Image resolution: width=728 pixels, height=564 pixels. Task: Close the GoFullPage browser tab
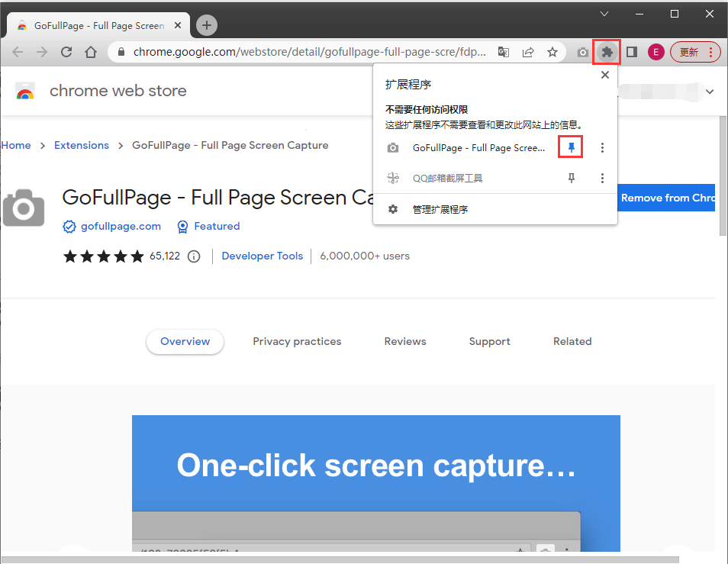(x=178, y=25)
